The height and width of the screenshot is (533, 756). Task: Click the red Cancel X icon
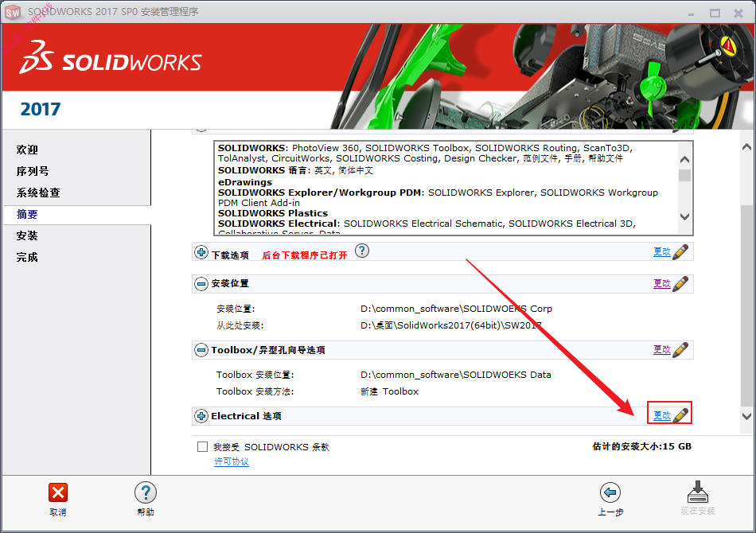58,492
